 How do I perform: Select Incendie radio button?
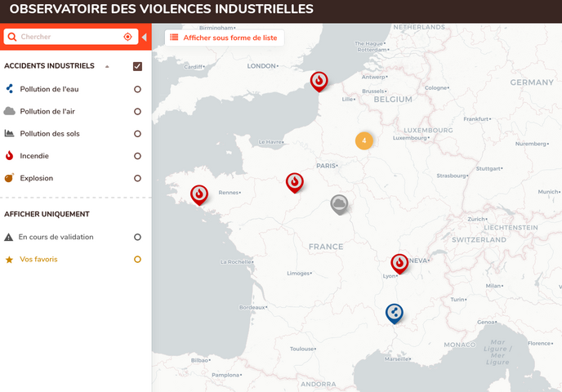[137, 156]
